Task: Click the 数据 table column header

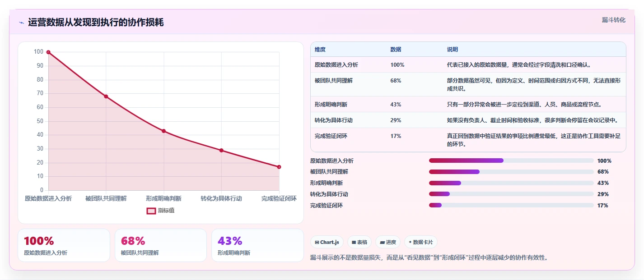Action: (x=396, y=50)
